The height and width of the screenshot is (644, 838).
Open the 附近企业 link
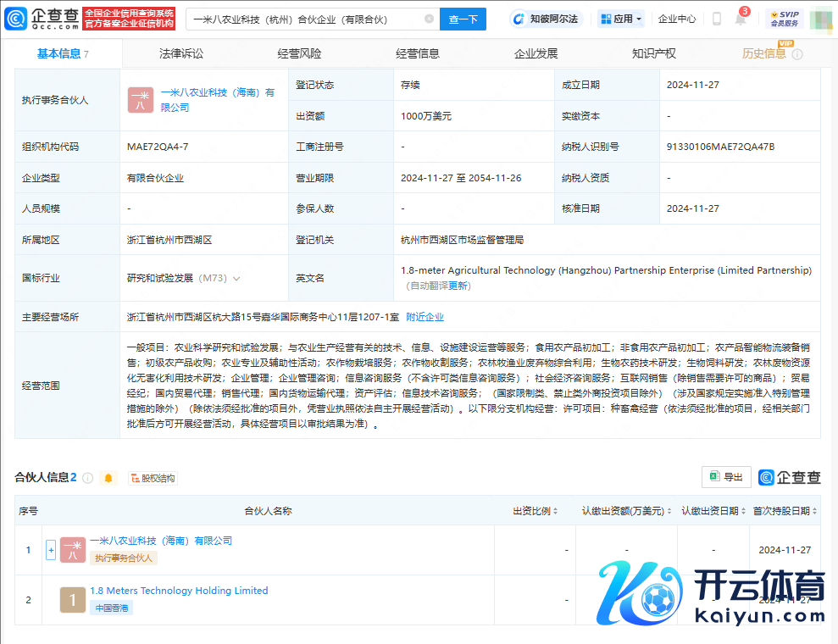tap(425, 317)
